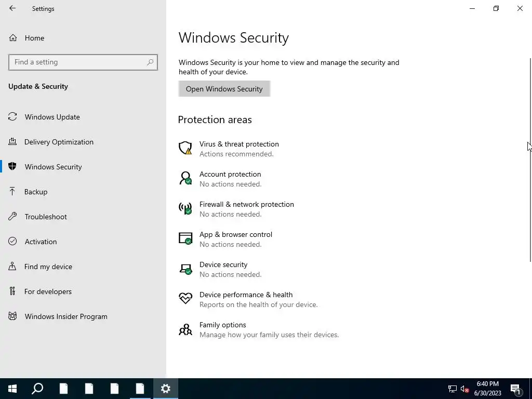Click the Backup upload arrow icon
The height and width of the screenshot is (399, 532).
12,191
